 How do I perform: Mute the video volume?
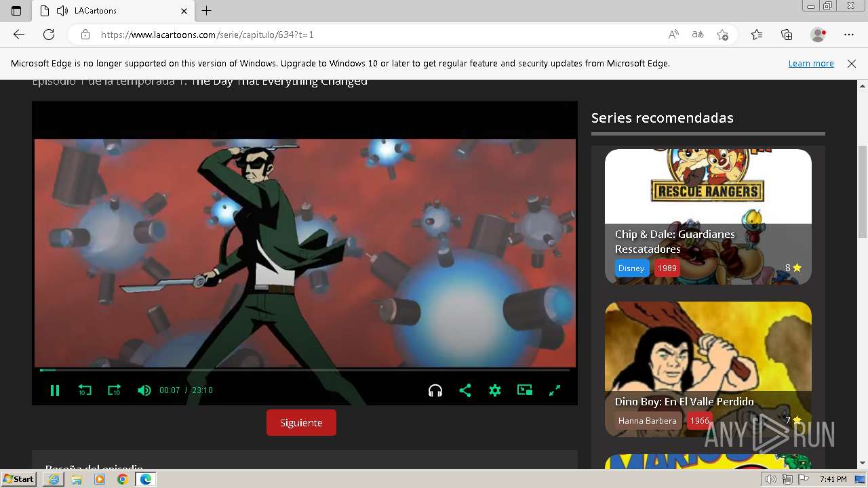[144, 390]
